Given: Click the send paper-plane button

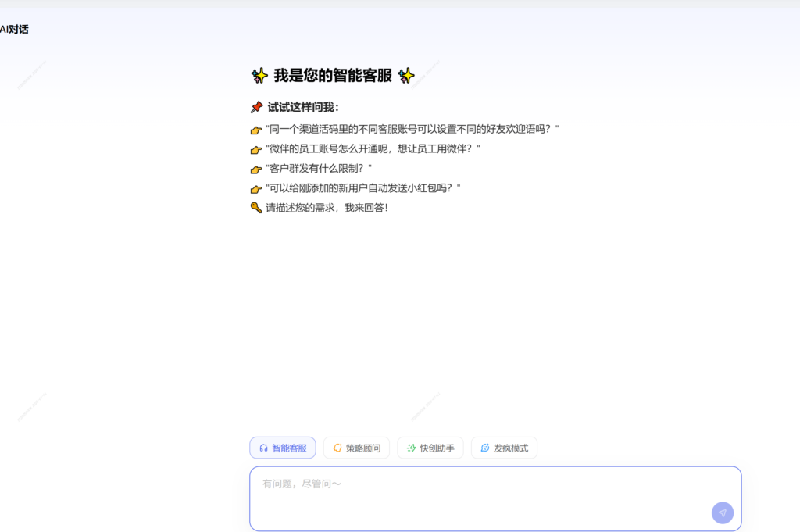Looking at the screenshot, I should [x=723, y=512].
